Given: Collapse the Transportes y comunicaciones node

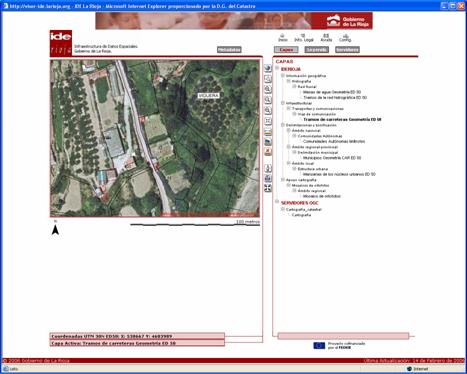Looking at the screenshot, I should 289,108.
